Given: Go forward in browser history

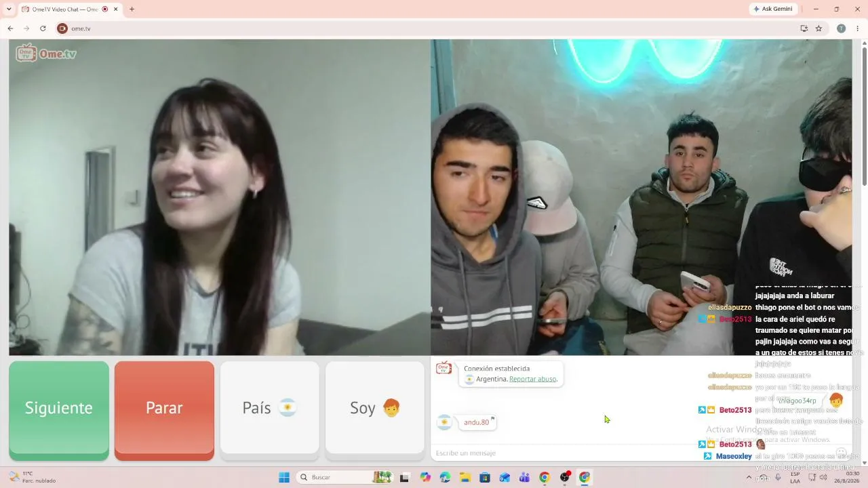Looking at the screenshot, I should tap(26, 28).
